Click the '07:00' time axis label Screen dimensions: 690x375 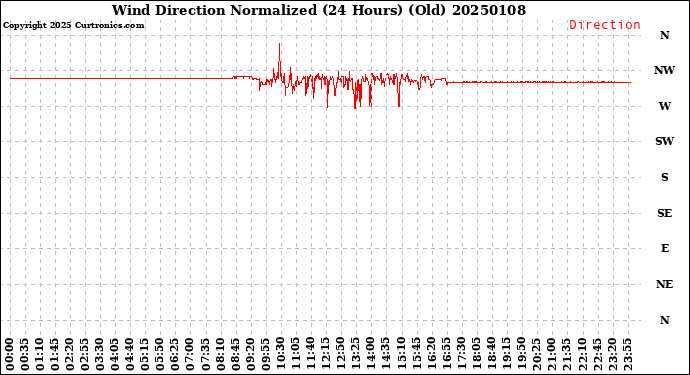click(x=190, y=355)
